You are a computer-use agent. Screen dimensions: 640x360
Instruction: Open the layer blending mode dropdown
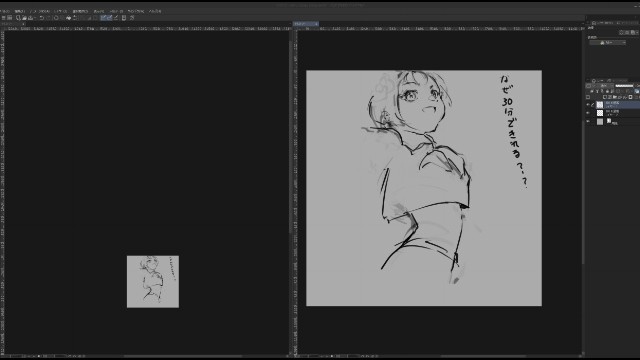coord(603,86)
